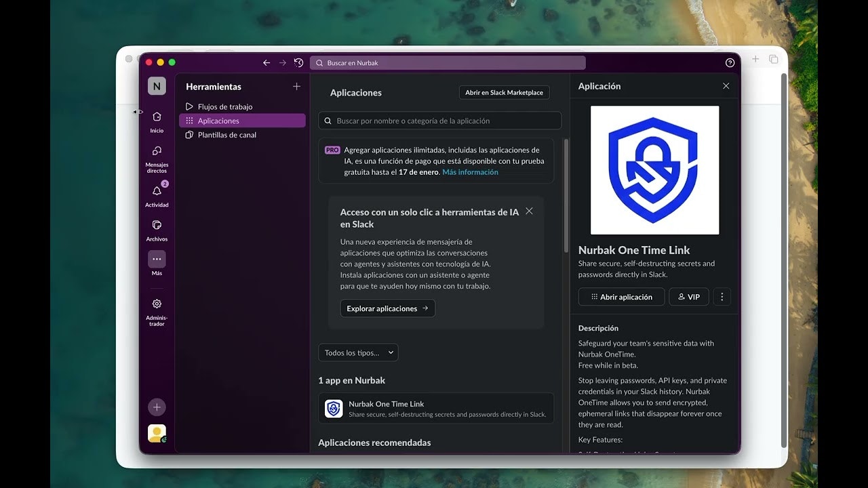Open the Inicio home icon in sidebar

pyautogui.click(x=157, y=117)
